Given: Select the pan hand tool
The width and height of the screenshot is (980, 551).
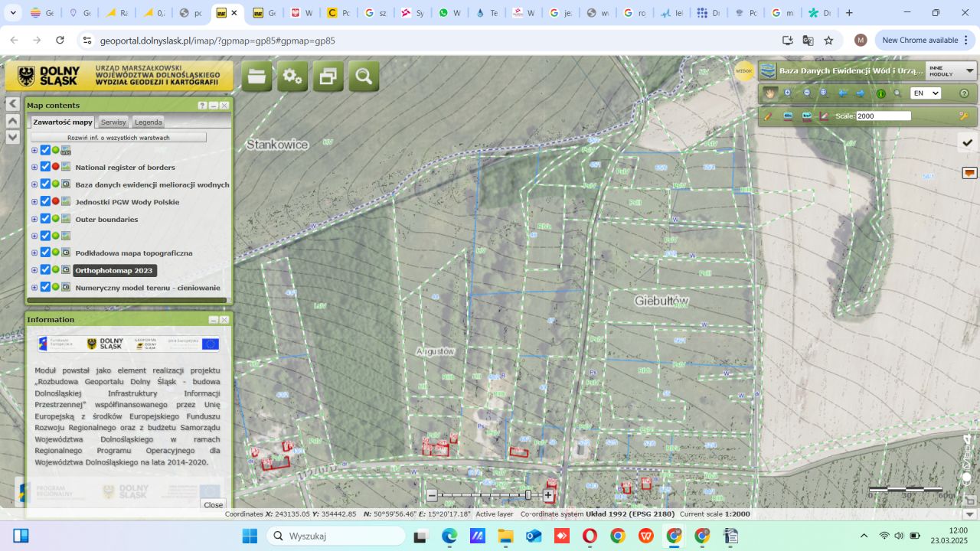Looking at the screenshot, I should (769, 93).
